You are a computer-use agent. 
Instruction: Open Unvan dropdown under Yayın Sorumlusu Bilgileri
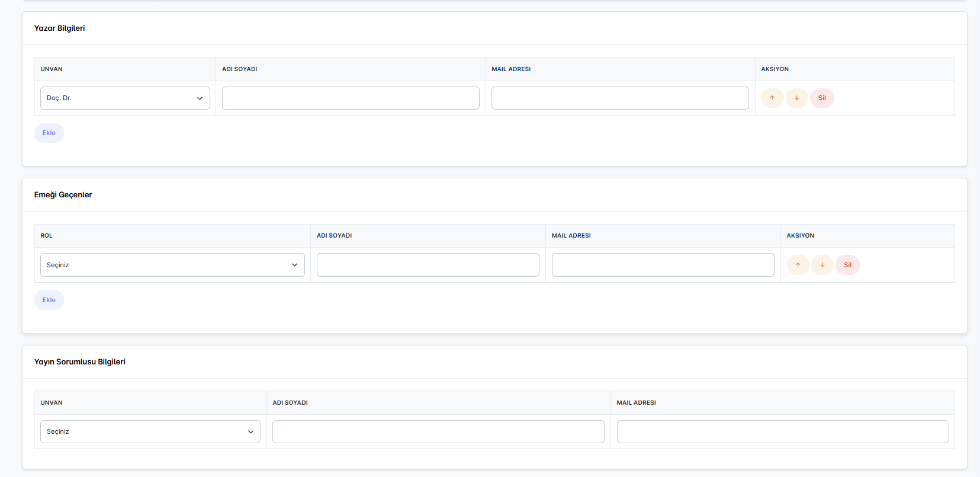pyautogui.click(x=150, y=432)
